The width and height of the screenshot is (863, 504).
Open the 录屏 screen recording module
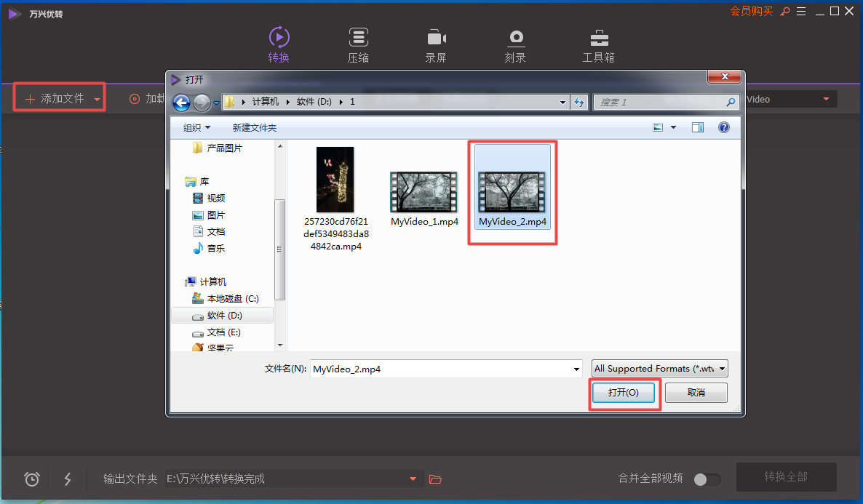pyautogui.click(x=436, y=45)
